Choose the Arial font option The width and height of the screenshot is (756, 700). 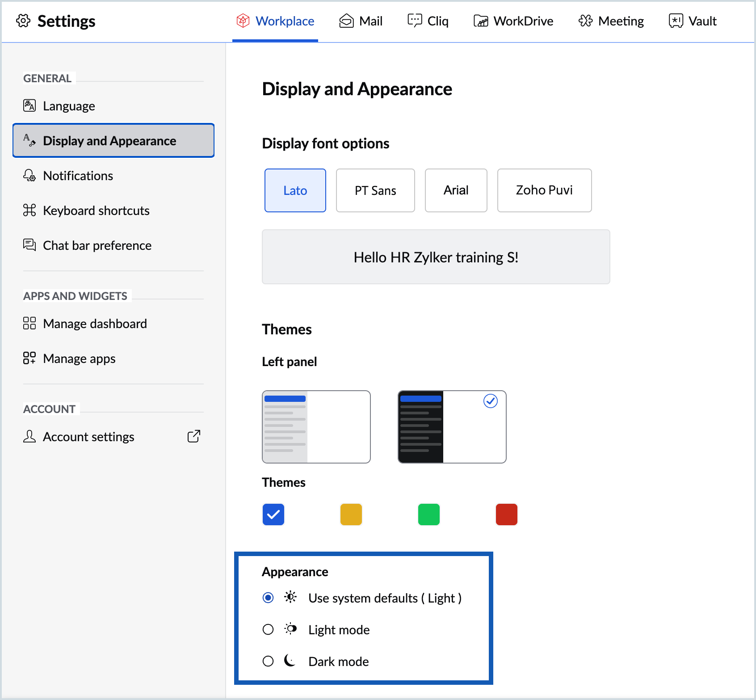(456, 190)
